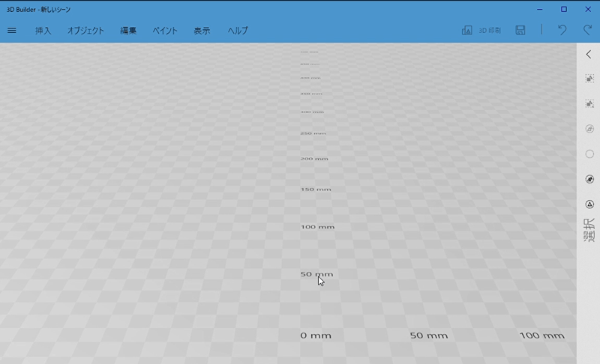Screen dimensions: 600x364
Task: Open the ヘルプ menu
Action: 238,31
